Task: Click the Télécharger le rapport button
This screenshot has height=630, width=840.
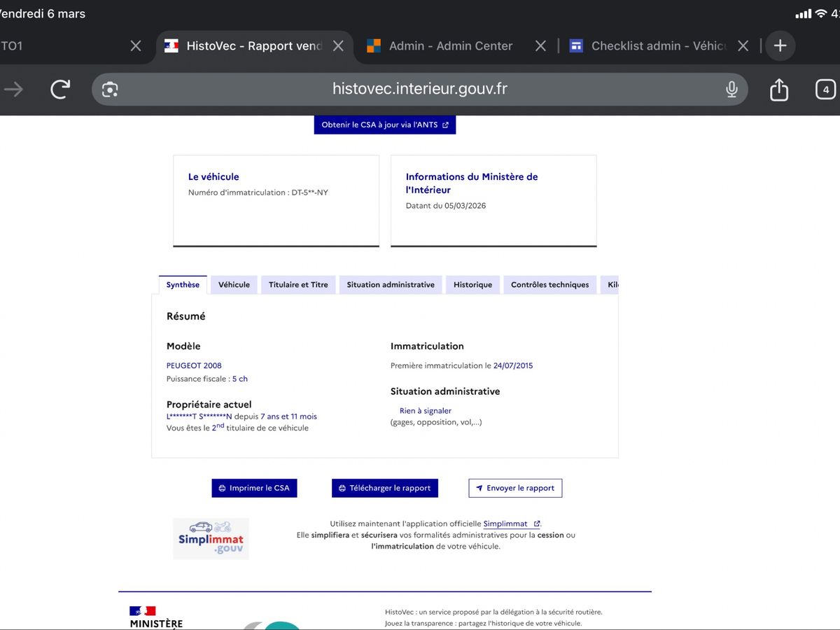Action: pos(385,488)
